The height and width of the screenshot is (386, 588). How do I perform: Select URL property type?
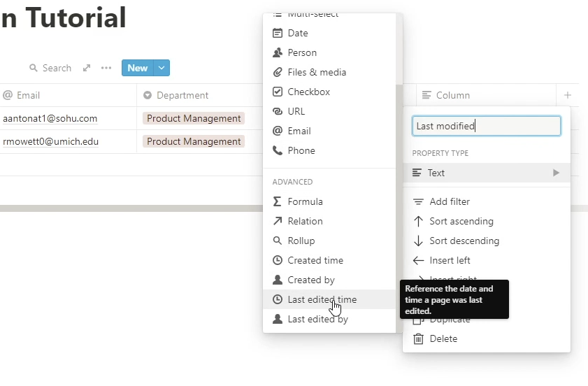pyautogui.click(x=329, y=111)
